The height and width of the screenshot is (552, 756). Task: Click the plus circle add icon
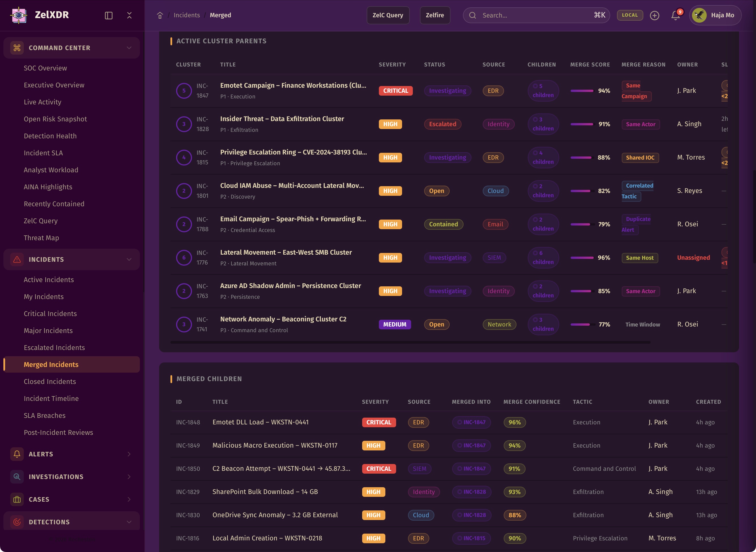click(654, 15)
